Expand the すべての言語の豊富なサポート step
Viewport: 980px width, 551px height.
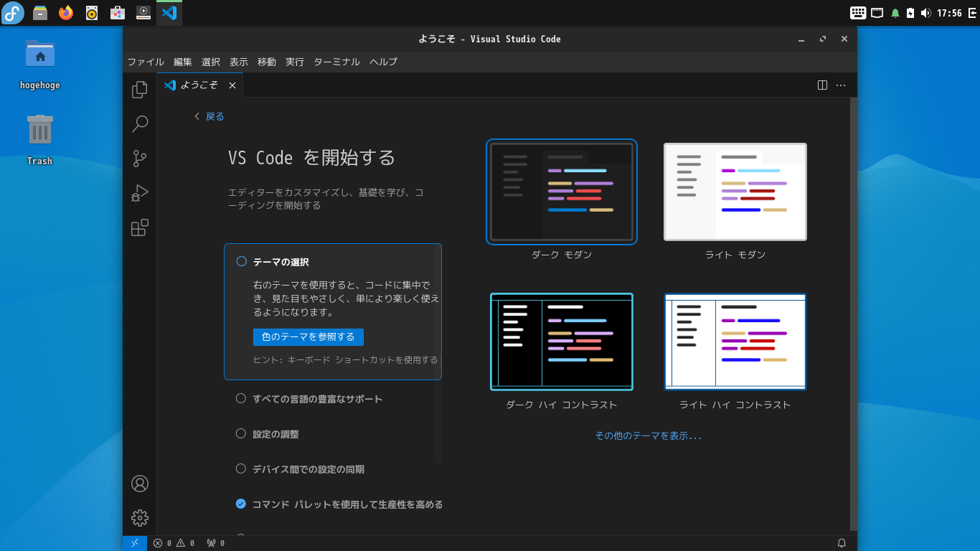click(318, 399)
